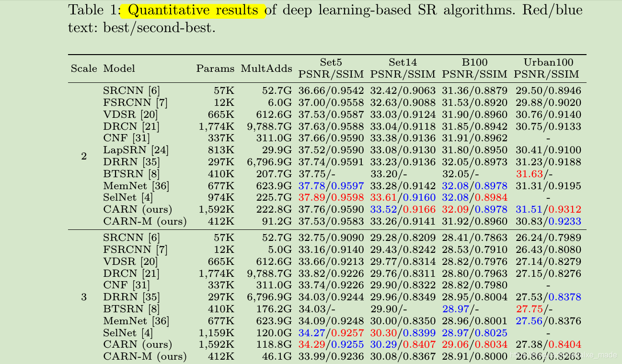Click the "32.09/0.8978" B100 result
Image resolution: width=622 pixels, height=364 pixels.
(474, 209)
